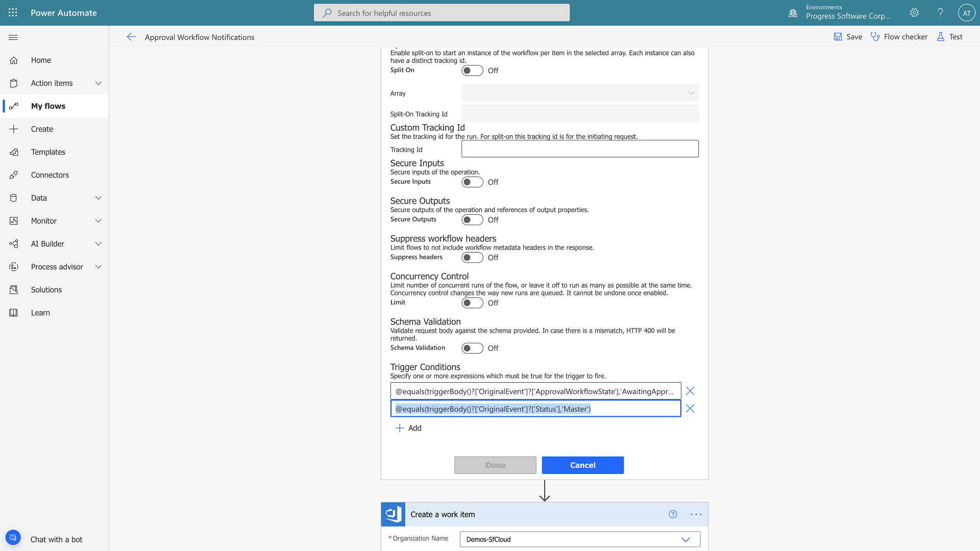Toggle the Split On switch
Viewport: 980px width, 551px height.
[x=472, y=70]
